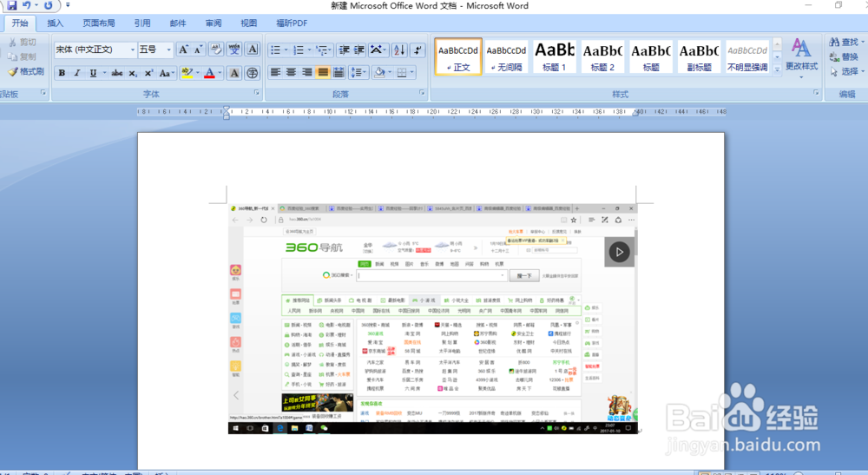Apply yellow text highlight color
This screenshot has width=868, height=475.
tap(187, 73)
